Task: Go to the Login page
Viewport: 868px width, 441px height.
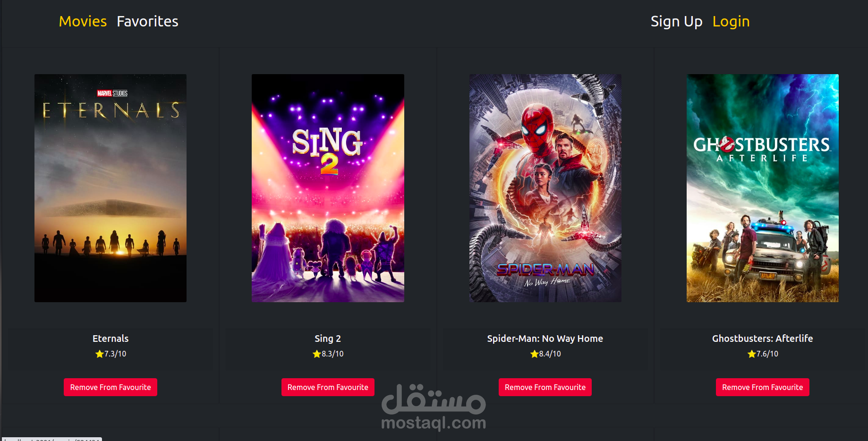Action: coord(731,21)
